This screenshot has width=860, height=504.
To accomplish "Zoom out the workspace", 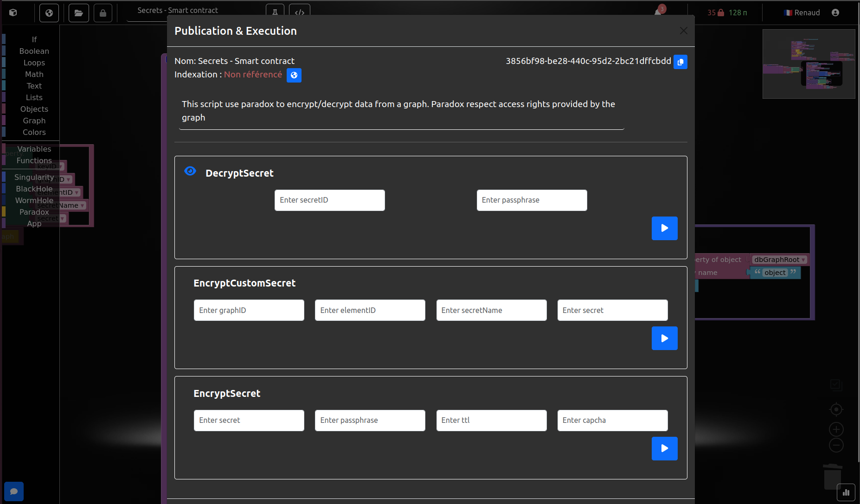I will [x=836, y=446].
